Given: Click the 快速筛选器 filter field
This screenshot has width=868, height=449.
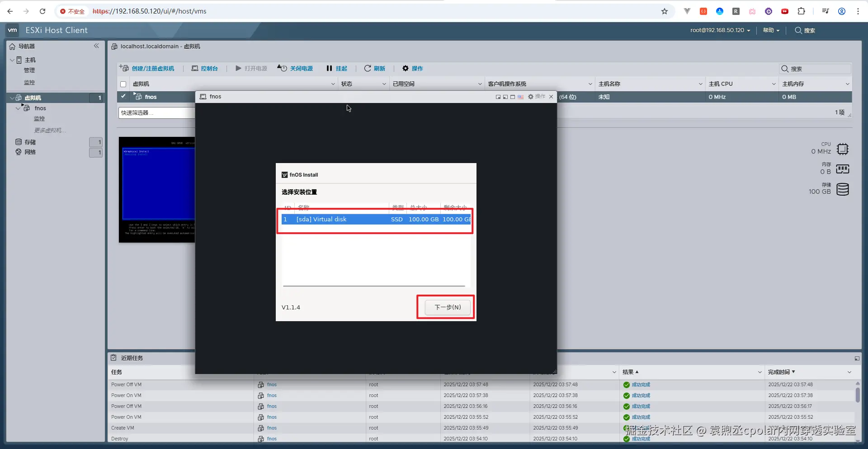Looking at the screenshot, I should point(157,113).
